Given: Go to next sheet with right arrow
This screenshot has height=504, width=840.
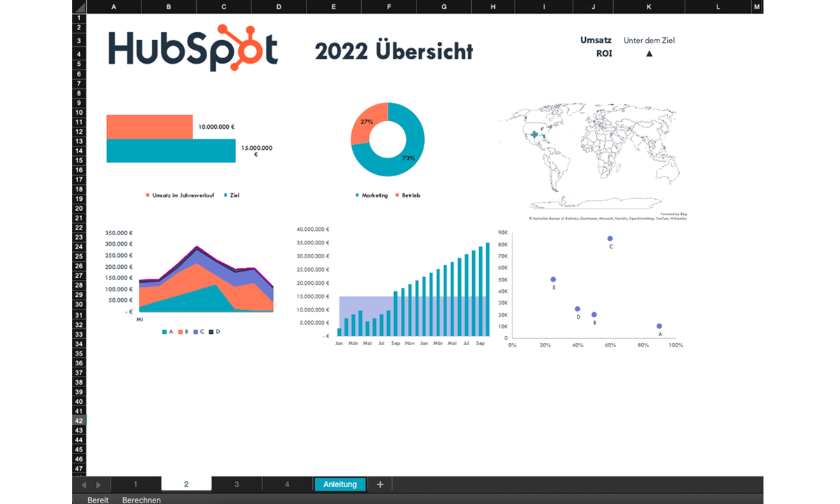Looking at the screenshot, I should (x=98, y=484).
